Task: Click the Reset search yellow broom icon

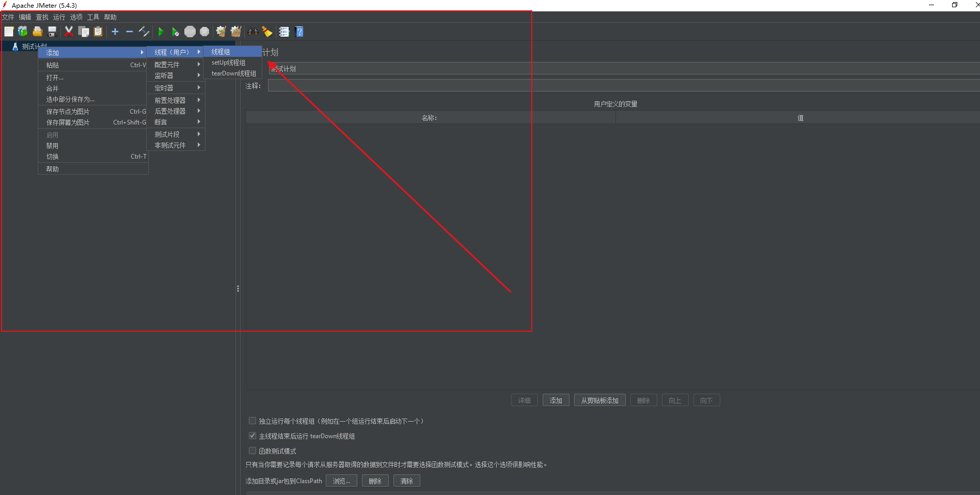Action: pyautogui.click(x=267, y=32)
